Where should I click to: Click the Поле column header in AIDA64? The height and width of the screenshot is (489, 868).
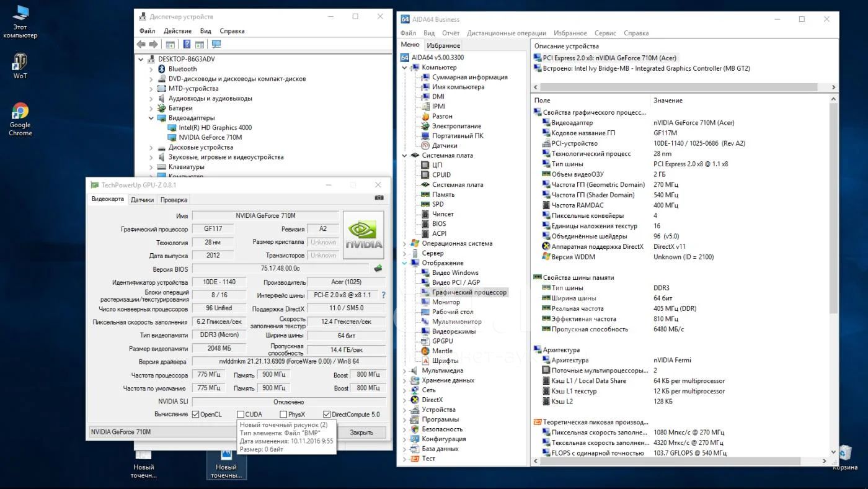tap(591, 101)
